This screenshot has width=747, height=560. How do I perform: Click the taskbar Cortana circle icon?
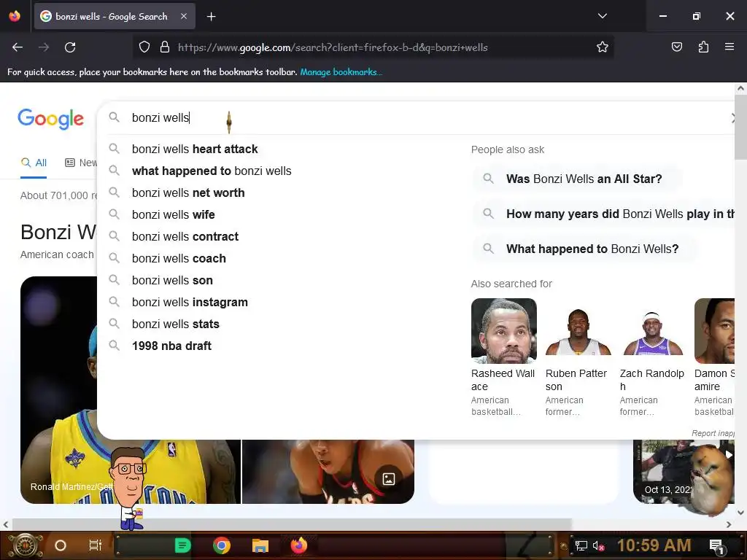61,545
